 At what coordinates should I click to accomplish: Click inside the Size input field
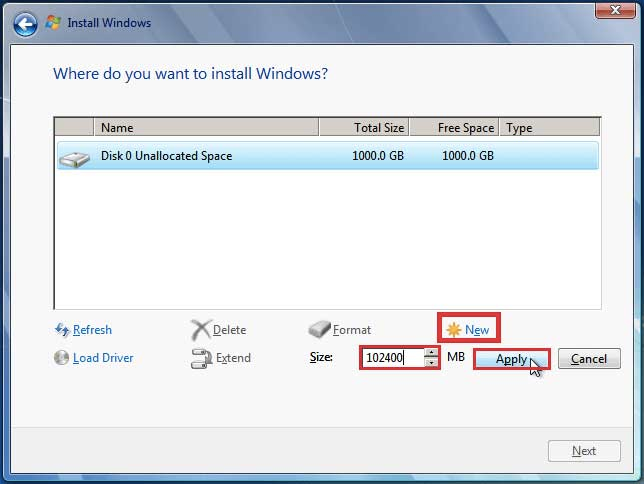(393, 357)
